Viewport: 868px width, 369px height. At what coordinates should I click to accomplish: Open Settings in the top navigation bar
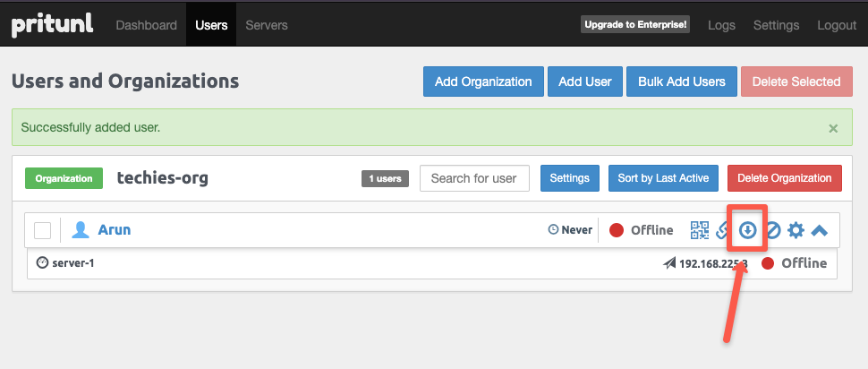777,25
